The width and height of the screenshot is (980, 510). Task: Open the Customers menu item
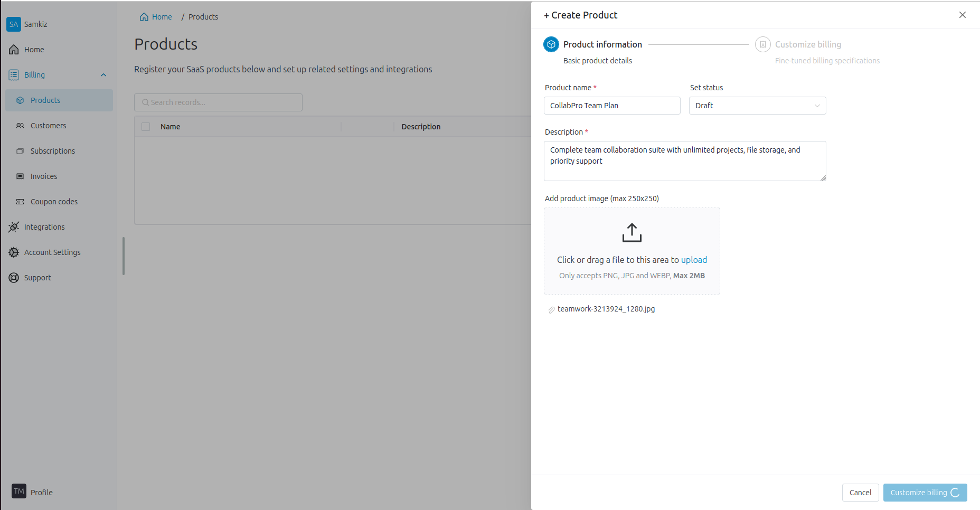pyautogui.click(x=48, y=126)
